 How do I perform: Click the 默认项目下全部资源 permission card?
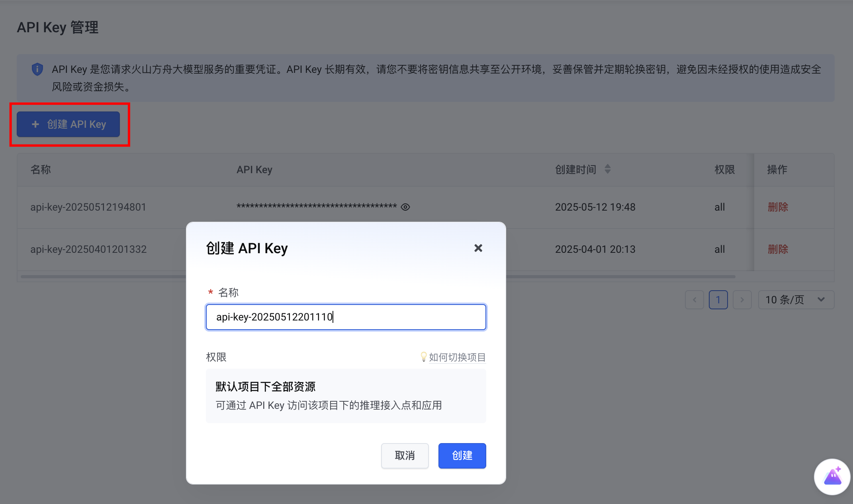pyautogui.click(x=346, y=396)
